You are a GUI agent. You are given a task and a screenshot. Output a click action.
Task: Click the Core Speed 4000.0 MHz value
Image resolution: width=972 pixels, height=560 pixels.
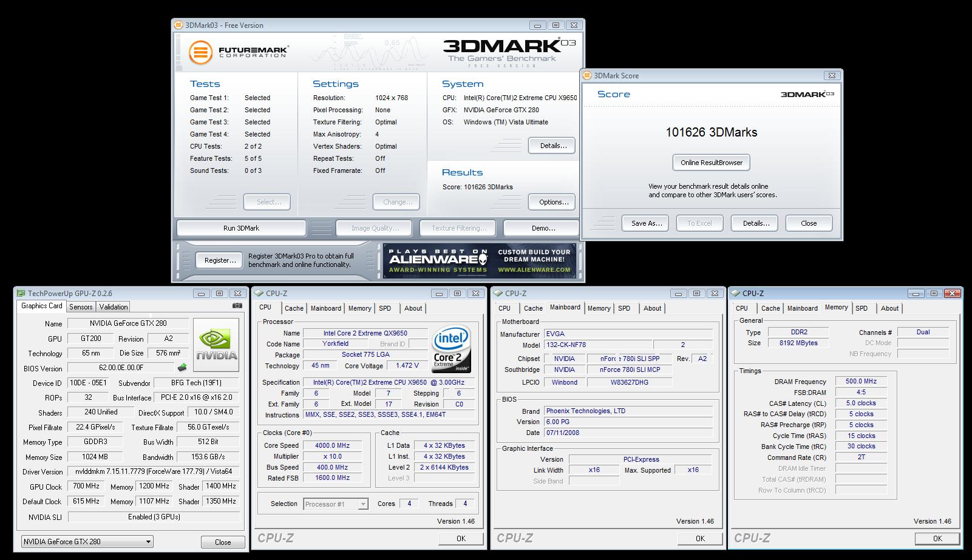coord(333,445)
